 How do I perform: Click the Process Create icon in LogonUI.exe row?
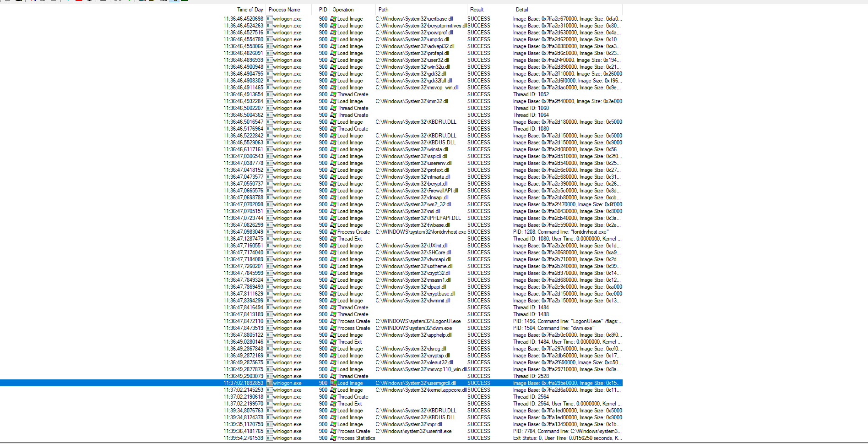pyautogui.click(x=333, y=321)
